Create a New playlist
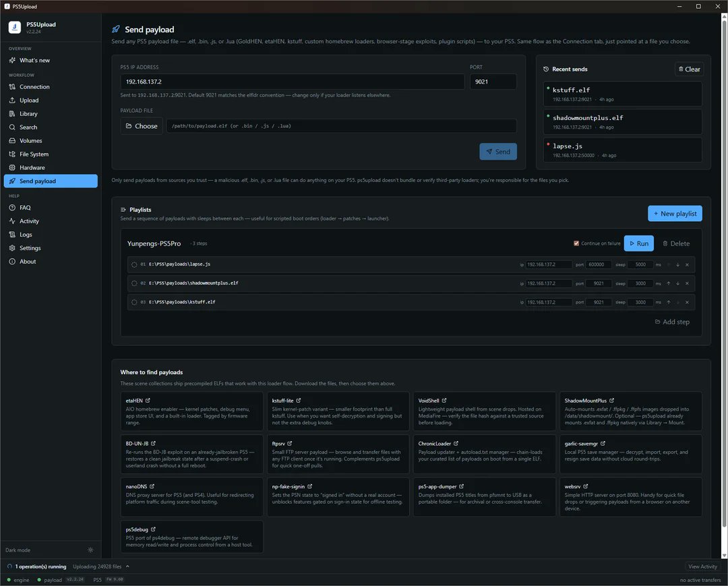728x586 pixels. pyautogui.click(x=675, y=214)
